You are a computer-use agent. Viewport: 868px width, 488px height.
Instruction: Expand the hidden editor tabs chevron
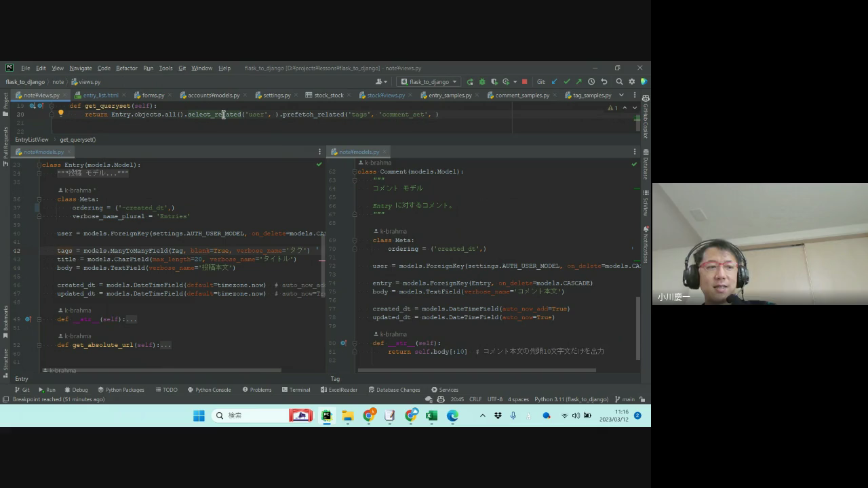pyautogui.click(x=620, y=95)
